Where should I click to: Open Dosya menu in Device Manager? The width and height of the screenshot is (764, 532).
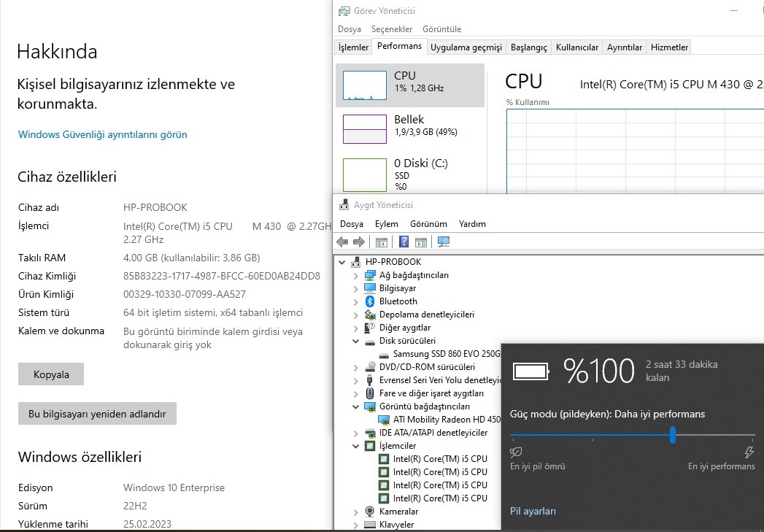(351, 224)
